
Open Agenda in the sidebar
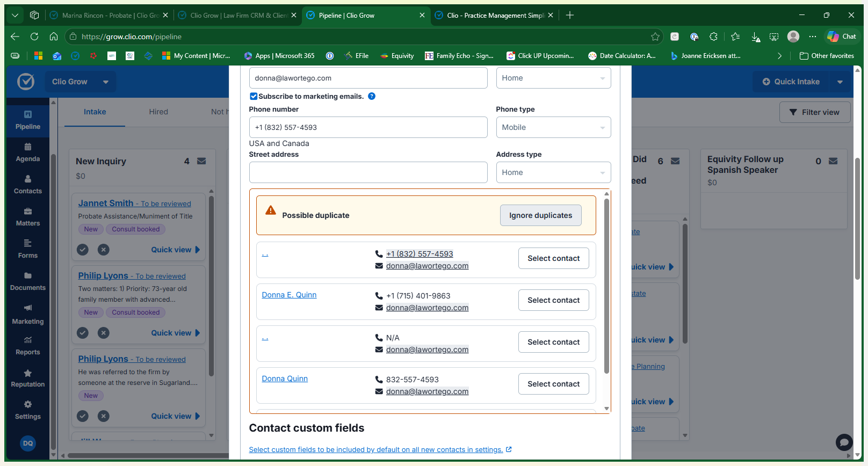pyautogui.click(x=28, y=153)
